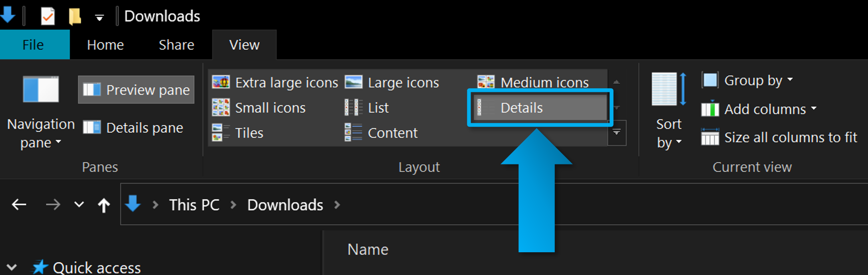Collapse the Quick access tree

pyautogui.click(x=12, y=267)
